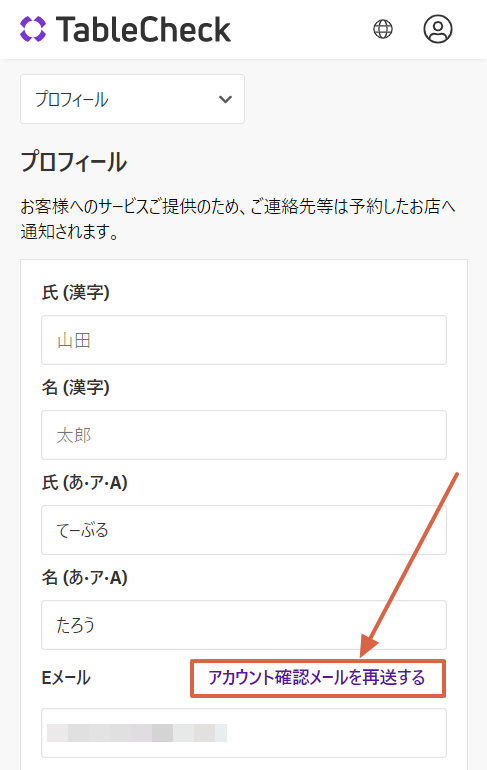Click the large プロフィール page heading
This screenshot has height=770, width=487.
tap(74, 162)
